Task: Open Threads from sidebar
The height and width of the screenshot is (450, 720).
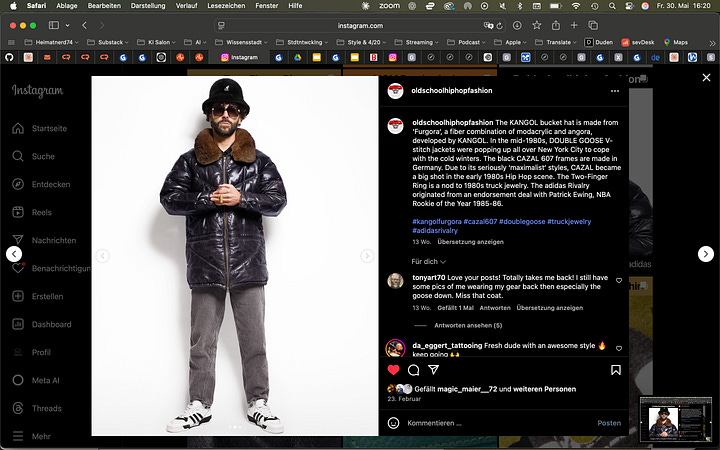Action: point(37,409)
